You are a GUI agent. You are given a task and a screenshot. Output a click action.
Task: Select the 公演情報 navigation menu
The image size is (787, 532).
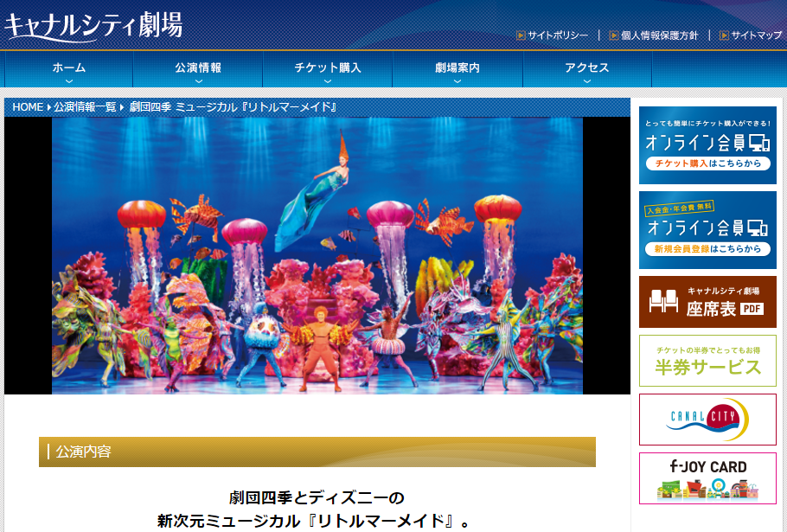coord(198,69)
